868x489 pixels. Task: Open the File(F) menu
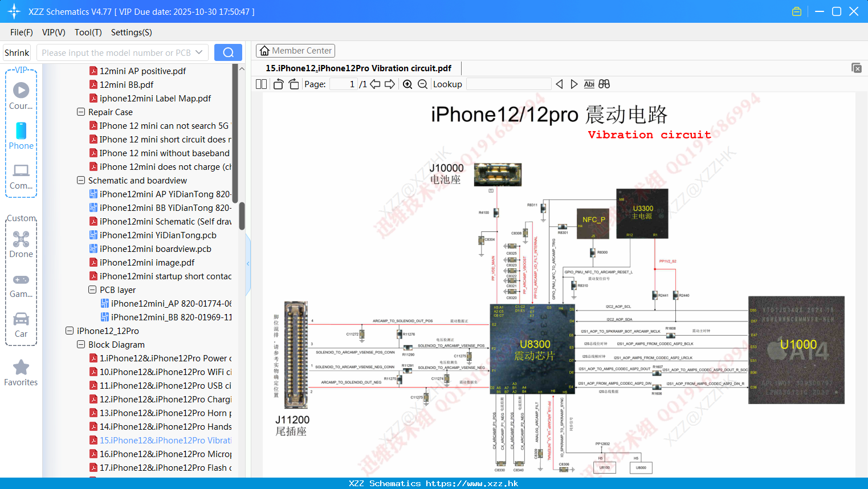tap(22, 32)
